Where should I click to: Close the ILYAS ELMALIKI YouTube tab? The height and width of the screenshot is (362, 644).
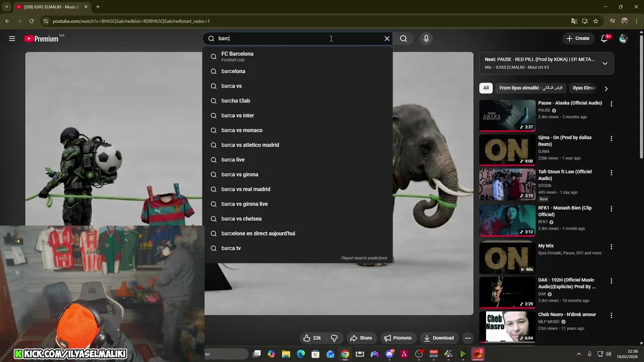click(x=86, y=7)
